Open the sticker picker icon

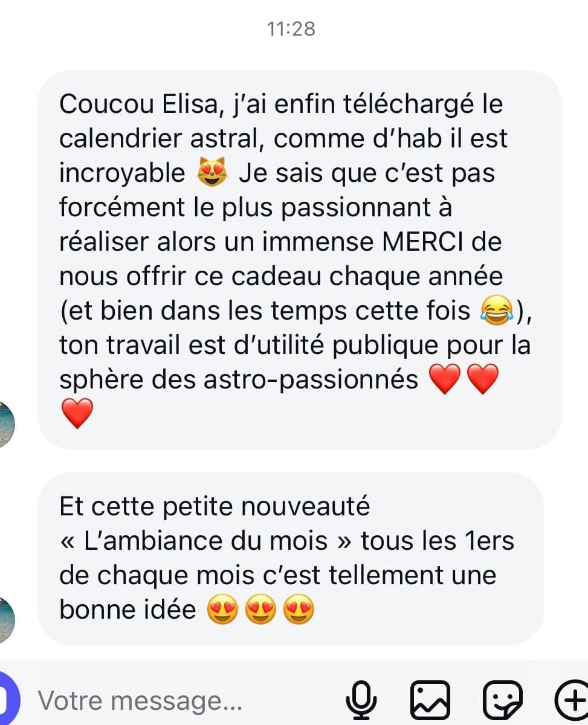click(x=503, y=701)
